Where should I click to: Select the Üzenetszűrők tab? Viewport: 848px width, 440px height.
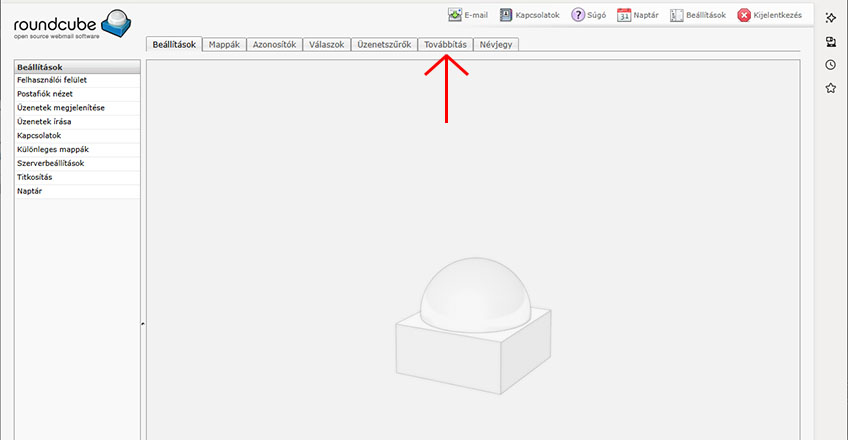coord(384,44)
